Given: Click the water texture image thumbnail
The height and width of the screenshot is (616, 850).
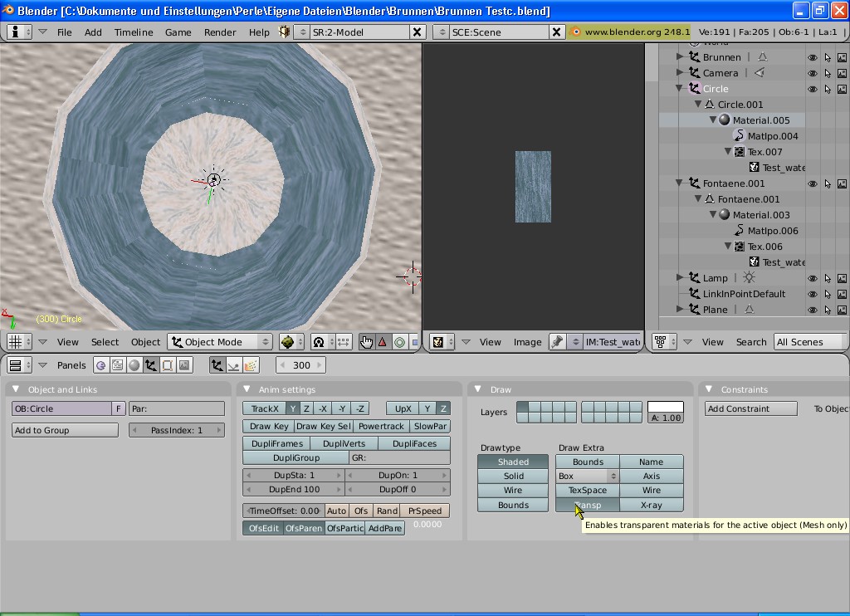Looking at the screenshot, I should pos(533,187).
